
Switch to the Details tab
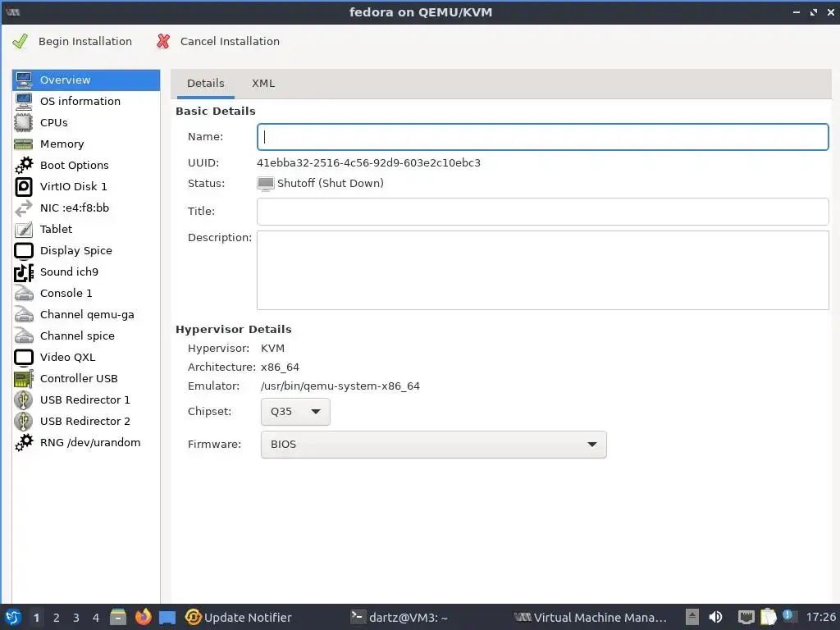click(x=206, y=84)
